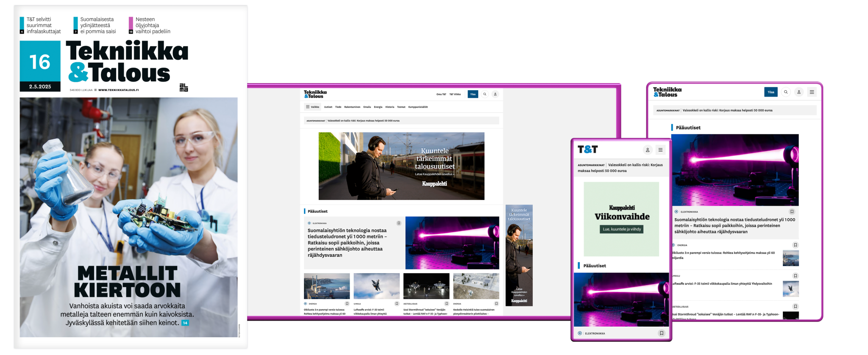
Task: Bookmark the Olkiluoto 3 Energia article on desktop
Action: tap(347, 303)
